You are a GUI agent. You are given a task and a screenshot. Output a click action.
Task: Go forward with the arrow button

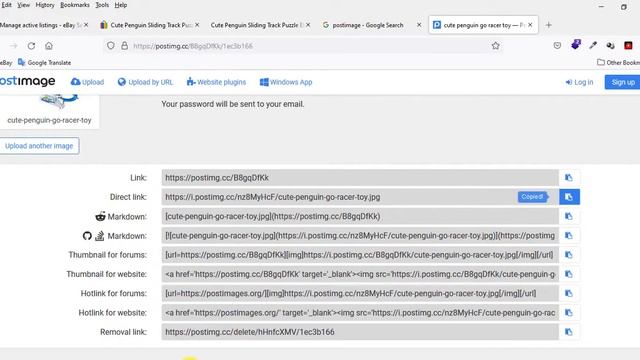13,46
